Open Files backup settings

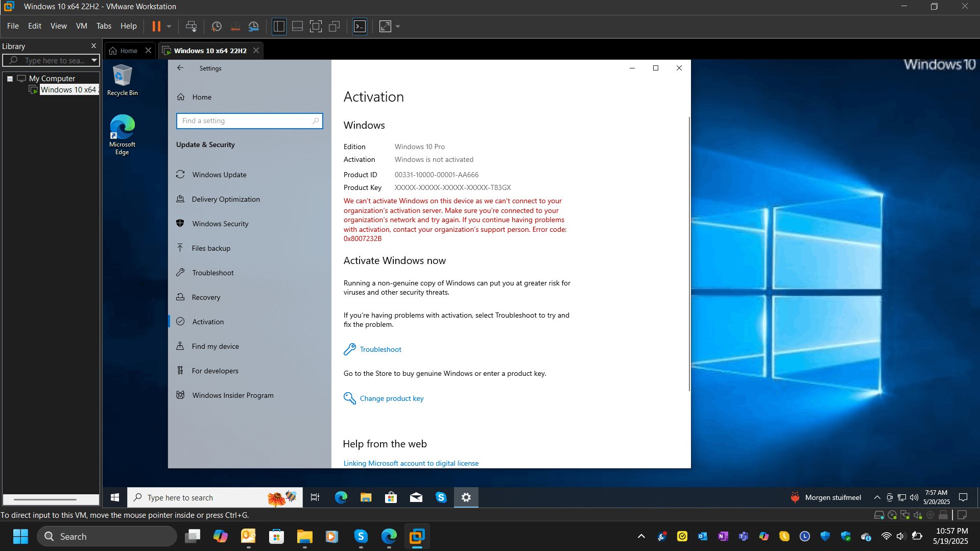(x=249, y=248)
